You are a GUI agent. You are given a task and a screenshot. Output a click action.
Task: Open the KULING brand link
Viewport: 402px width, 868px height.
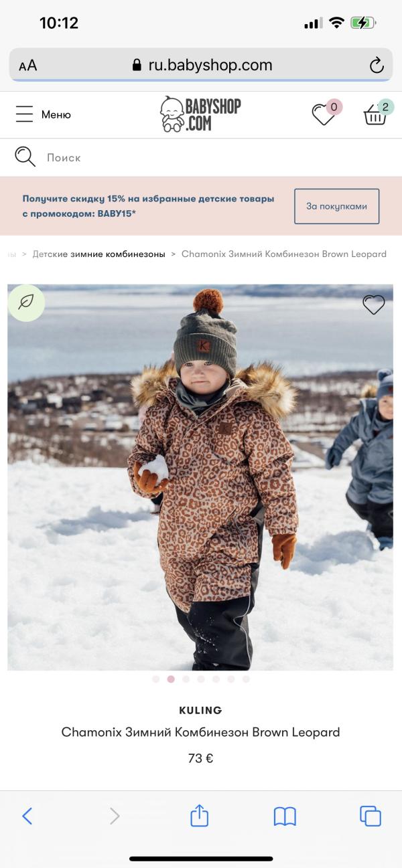(200, 710)
